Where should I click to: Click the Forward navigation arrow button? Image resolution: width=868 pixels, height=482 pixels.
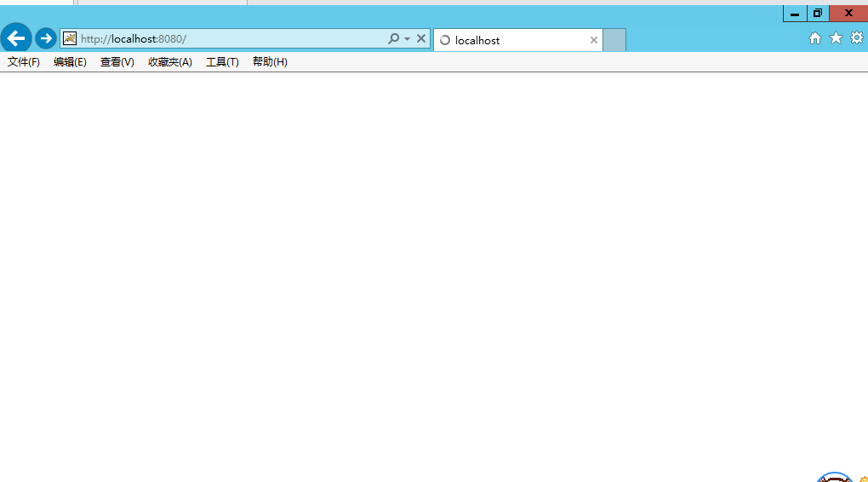click(x=46, y=38)
